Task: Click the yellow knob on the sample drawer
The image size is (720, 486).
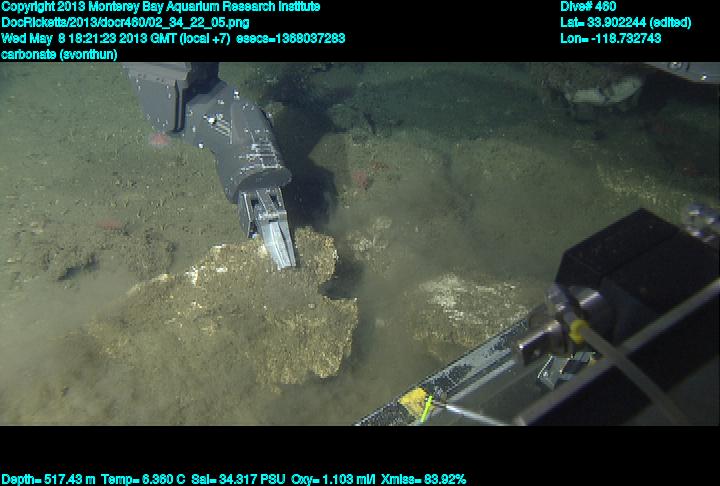Action: point(578,332)
